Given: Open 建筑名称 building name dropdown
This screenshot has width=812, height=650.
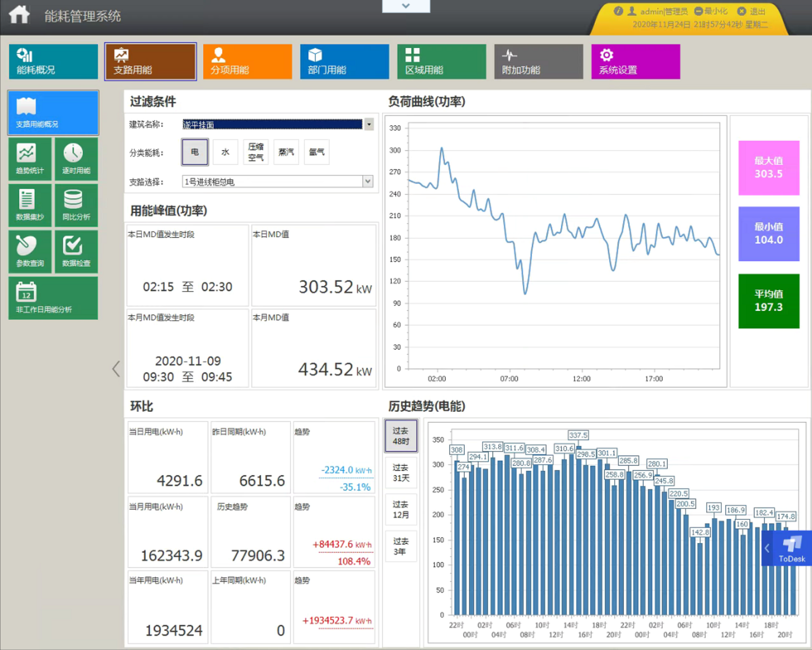Looking at the screenshot, I should [369, 125].
